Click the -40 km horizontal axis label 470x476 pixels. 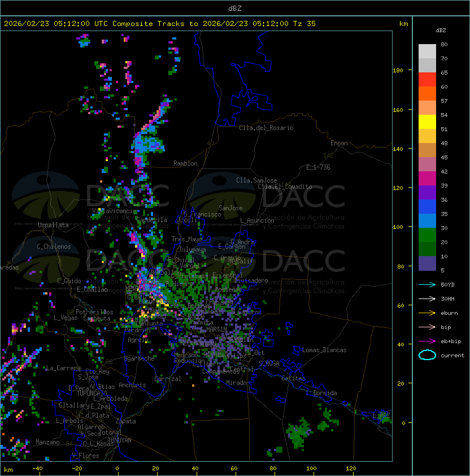point(37,469)
